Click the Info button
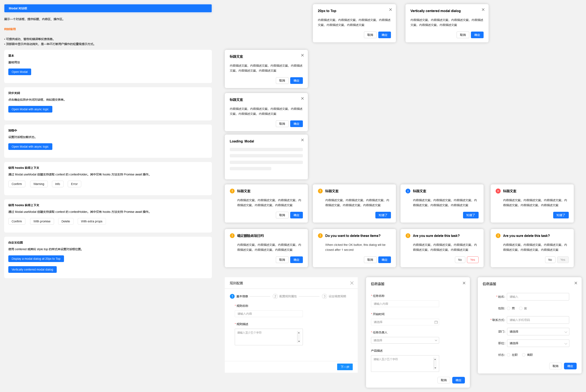 58,184
